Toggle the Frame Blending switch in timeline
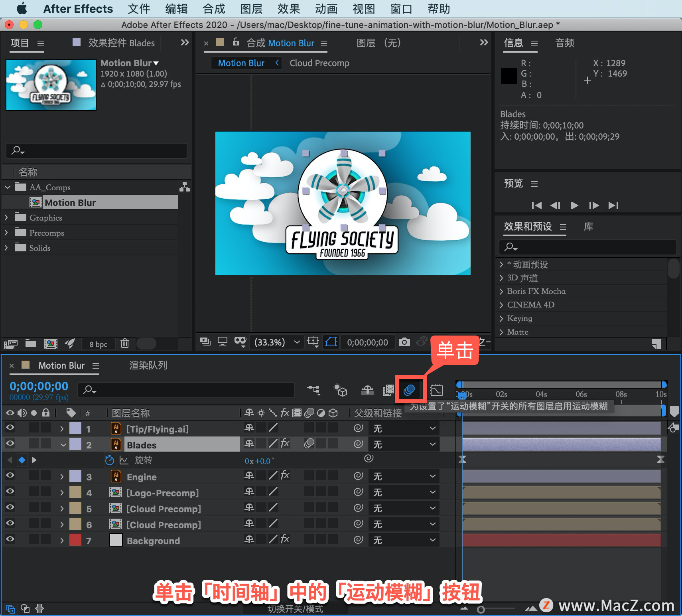The image size is (682, 616). tap(388, 390)
